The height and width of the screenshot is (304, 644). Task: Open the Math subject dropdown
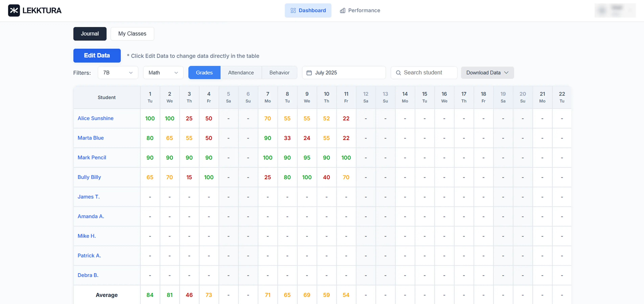click(x=163, y=73)
